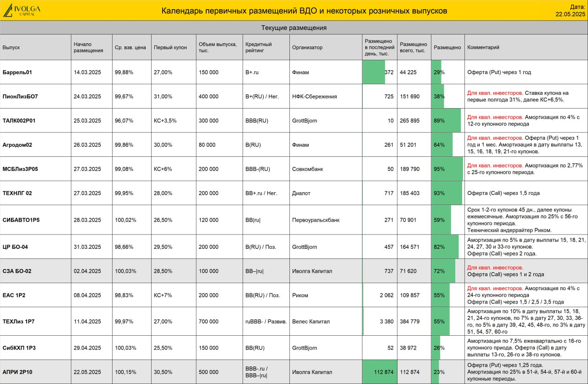
Task: Click the organizer 'Диалот'
Action: point(301,193)
